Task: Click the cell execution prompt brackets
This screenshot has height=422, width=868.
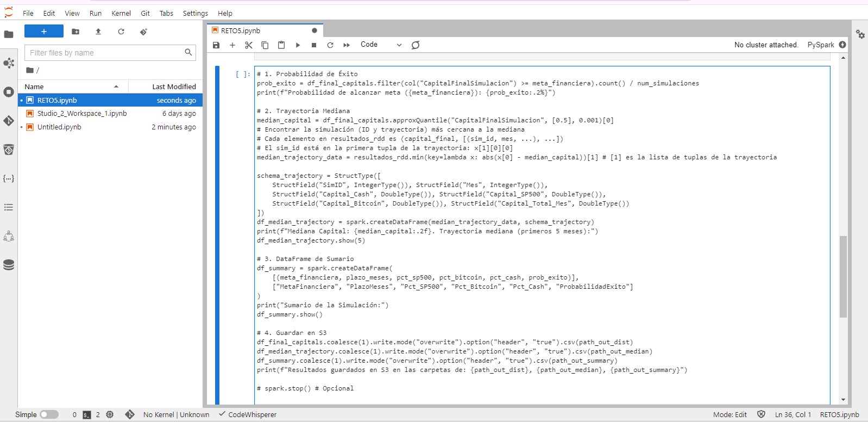Action: click(x=243, y=74)
